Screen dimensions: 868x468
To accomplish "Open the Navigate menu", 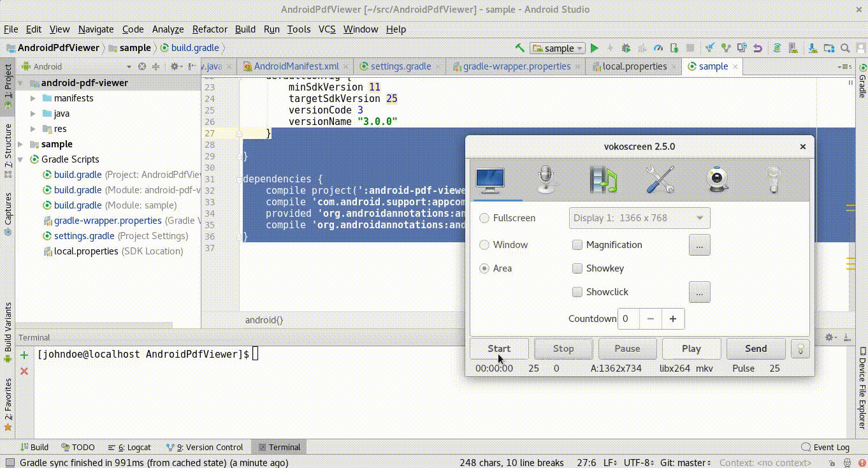I will tap(96, 29).
